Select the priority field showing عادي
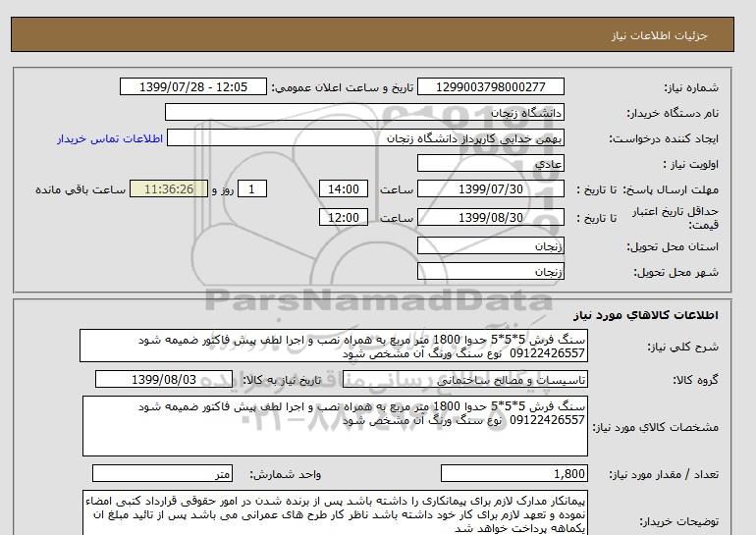 490,163
